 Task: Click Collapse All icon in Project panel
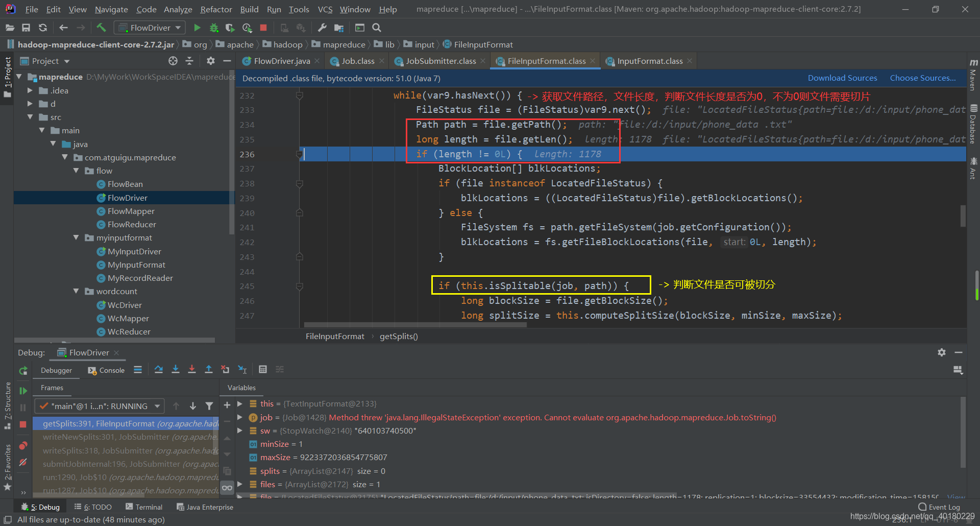point(189,61)
